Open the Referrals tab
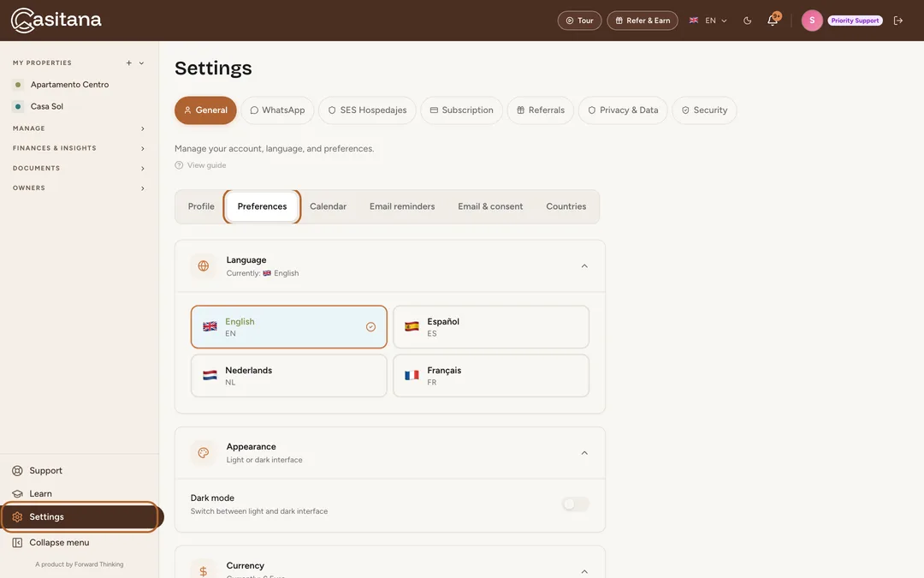Screen dimensions: 924x578 (x=541, y=110)
